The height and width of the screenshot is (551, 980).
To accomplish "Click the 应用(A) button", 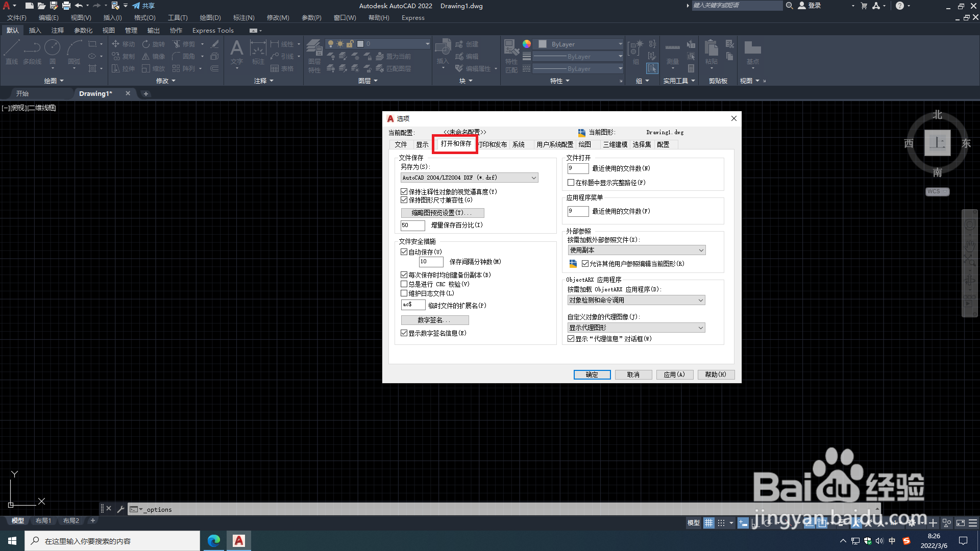I will click(675, 374).
